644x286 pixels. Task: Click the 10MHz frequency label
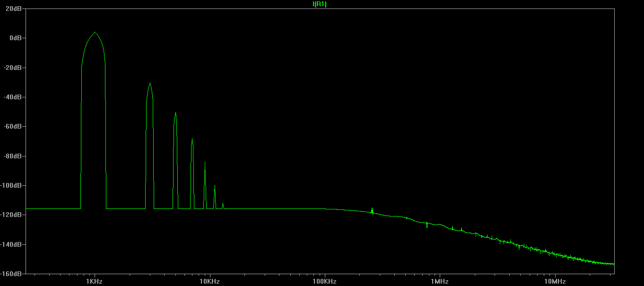(555, 281)
